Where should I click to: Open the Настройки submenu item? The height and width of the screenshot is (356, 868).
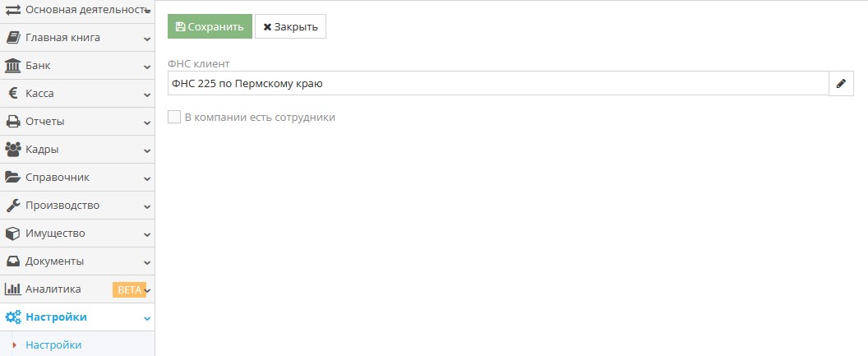tap(53, 345)
